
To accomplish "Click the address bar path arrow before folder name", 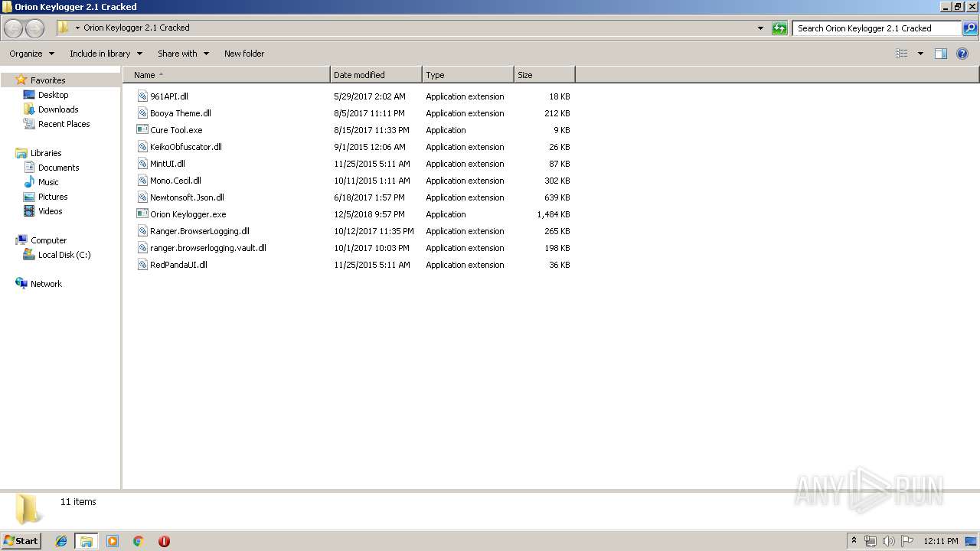I will pyautogui.click(x=77, y=28).
